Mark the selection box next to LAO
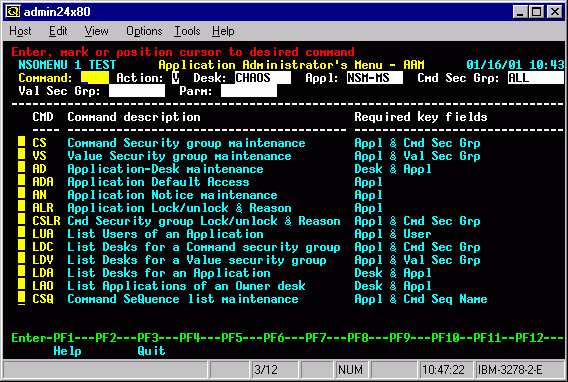This screenshot has height=382, width=568. pos(21,285)
